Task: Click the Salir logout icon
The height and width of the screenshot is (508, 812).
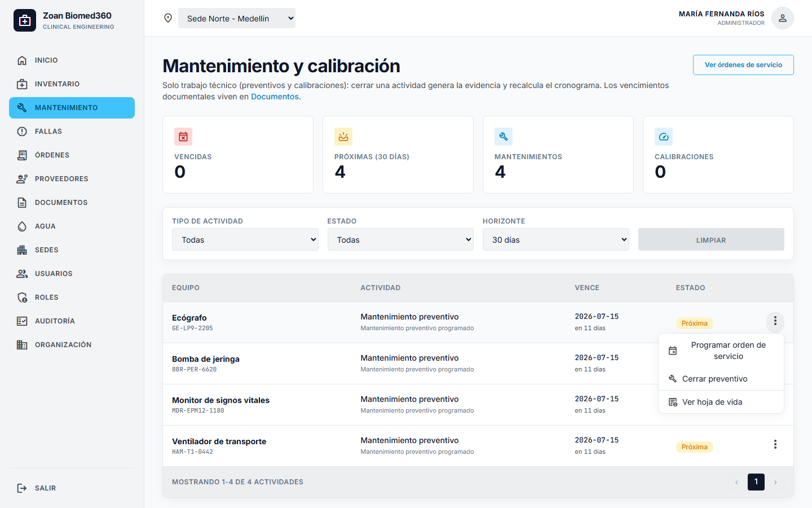Action: point(22,488)
